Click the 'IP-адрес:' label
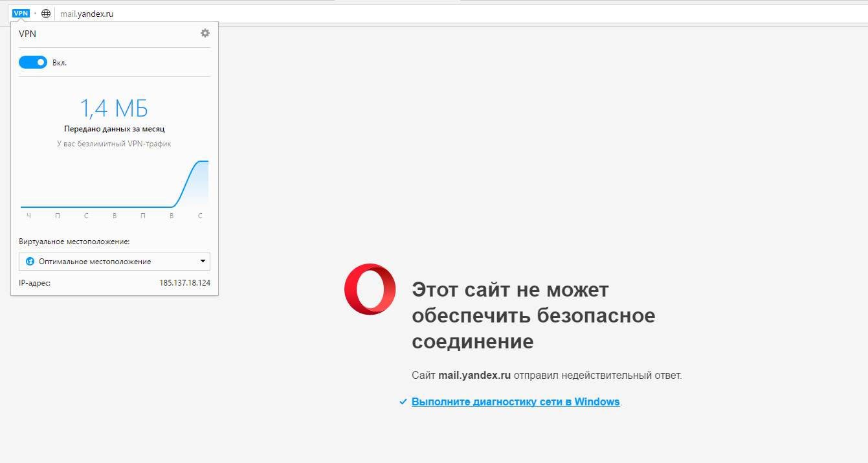 coord(35,283)
